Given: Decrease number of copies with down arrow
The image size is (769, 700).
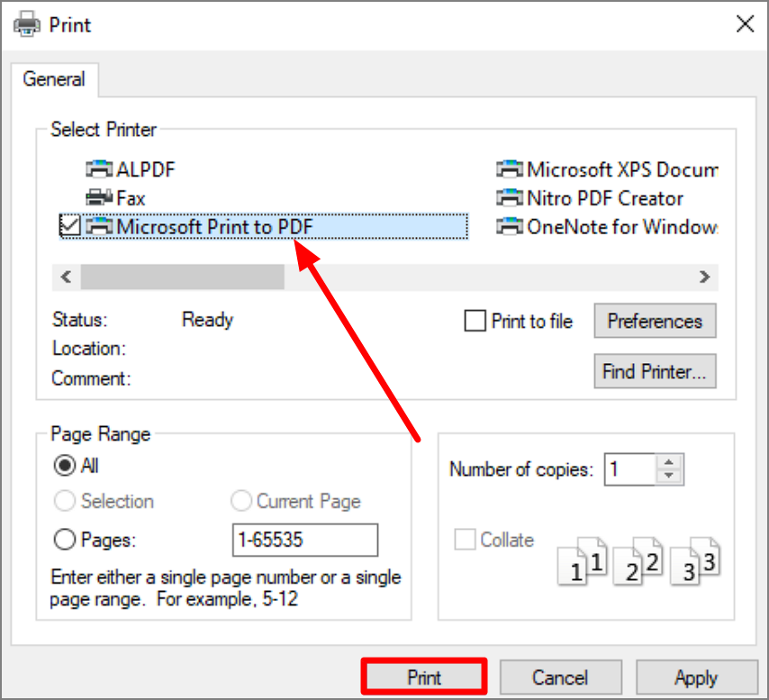Looking at the screenshot, I should 668,476.
